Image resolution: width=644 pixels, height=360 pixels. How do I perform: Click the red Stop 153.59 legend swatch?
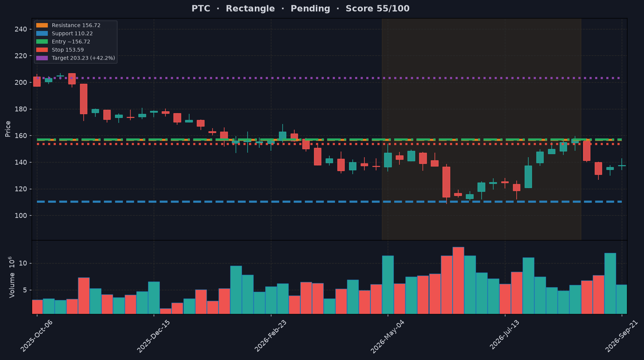[42, 50]
